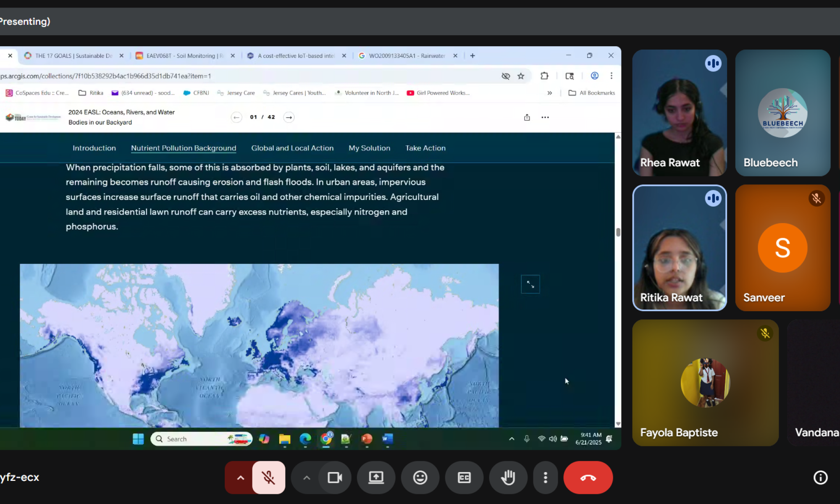Viewport: 840px width, 504px height.
Task: Select the Bluebeech participant tile
Action: 783,113
